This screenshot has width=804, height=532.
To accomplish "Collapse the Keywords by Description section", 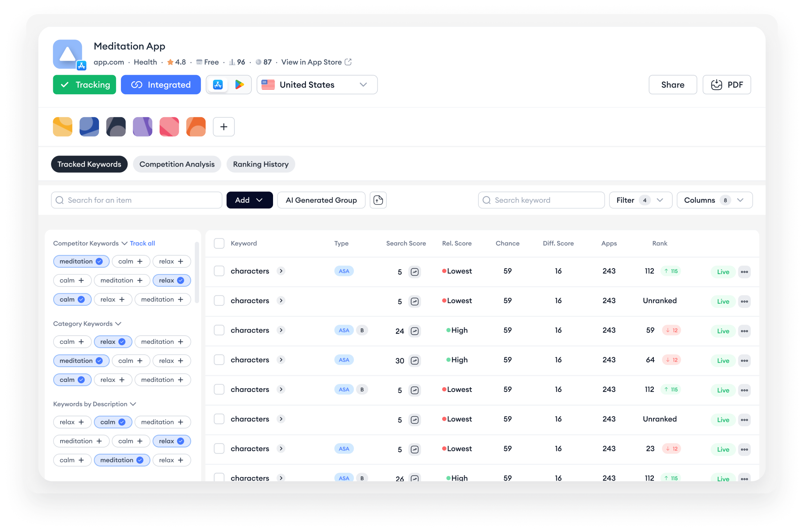I will click(133, 404).
